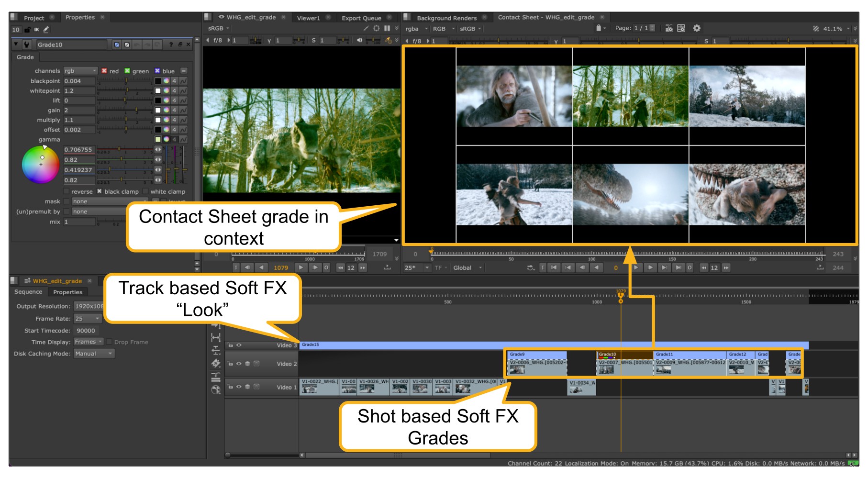Open the channels rgb dropdown
The image size is (868, 478).
[80, 71]
